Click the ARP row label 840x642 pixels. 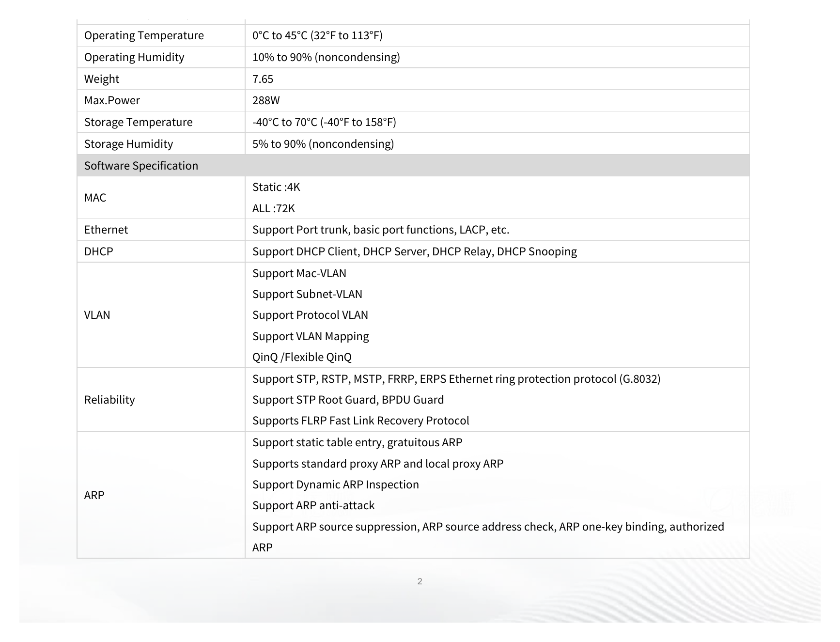pyautogui.click(x=94, y=495)
